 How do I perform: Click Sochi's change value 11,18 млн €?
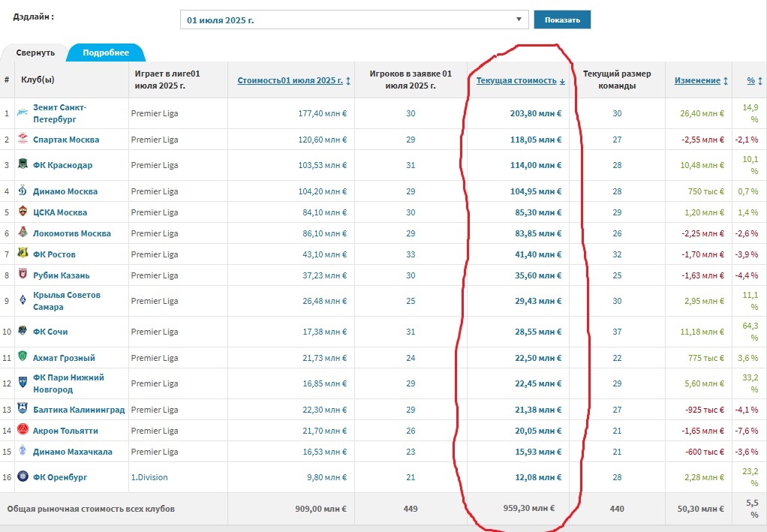702,332
